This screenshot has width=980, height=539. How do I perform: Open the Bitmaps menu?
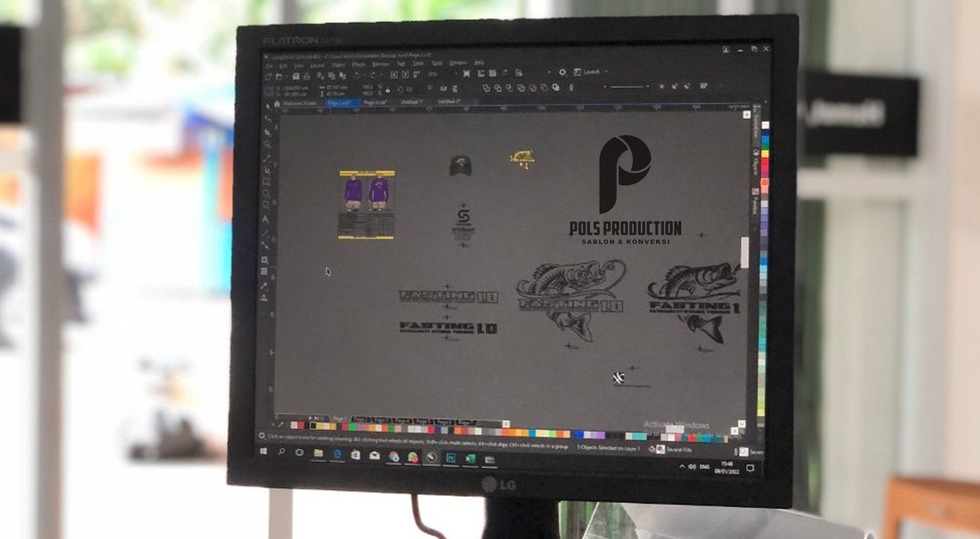(381, 64)
